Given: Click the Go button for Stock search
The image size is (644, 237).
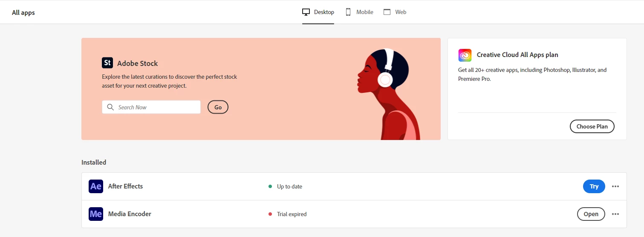Looking at the screenshot, I should (x=218, y=107).
